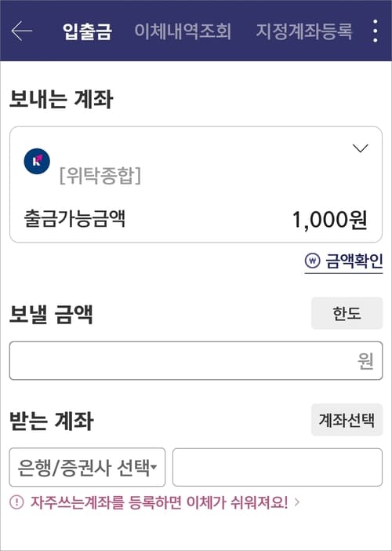392x551 pixels.
Task: Tap the 한도 button
Action: [347, 313]
